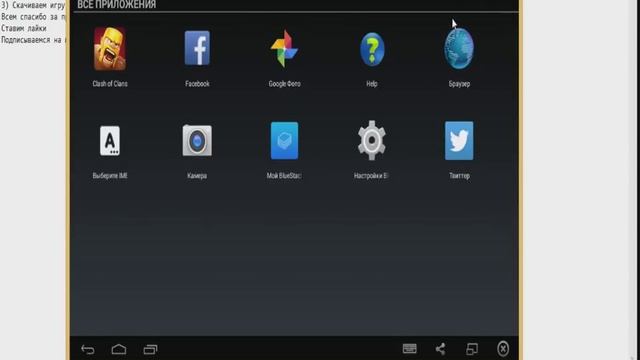Click the ВСЕ ПРИЛОЖЕНИЯ header
Screen dimensions: 640x360
(x=116, y=5)
